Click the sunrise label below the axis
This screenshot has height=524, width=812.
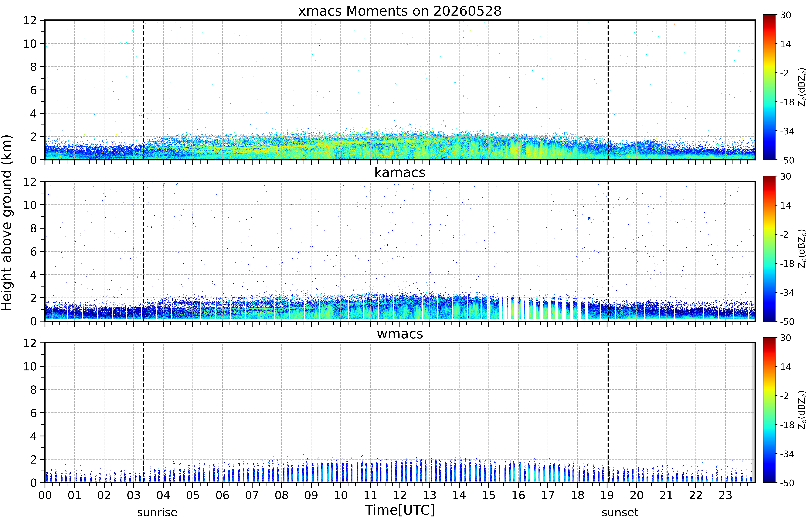coord(157,512)
